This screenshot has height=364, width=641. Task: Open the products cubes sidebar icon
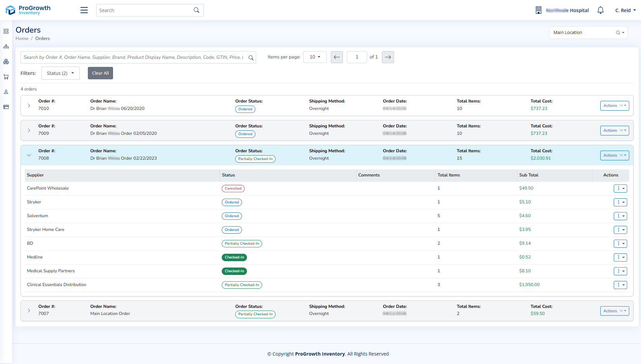6,62
